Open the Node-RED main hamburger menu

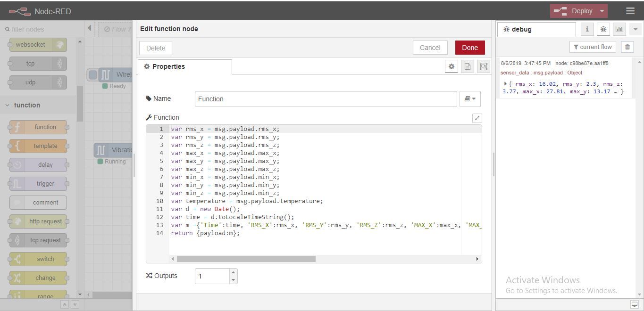coord(630,11)
